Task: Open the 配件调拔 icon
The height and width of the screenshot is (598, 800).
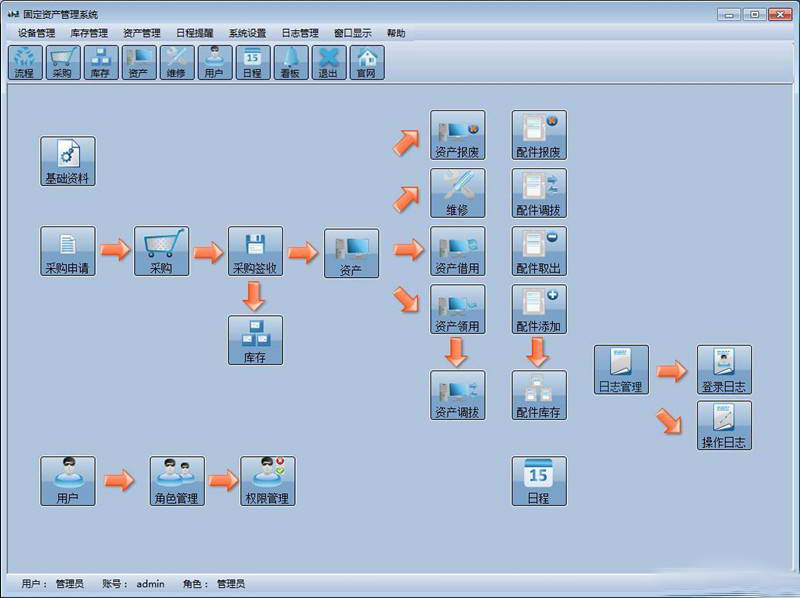Action: pyautogui.click(x=539, y=193)
